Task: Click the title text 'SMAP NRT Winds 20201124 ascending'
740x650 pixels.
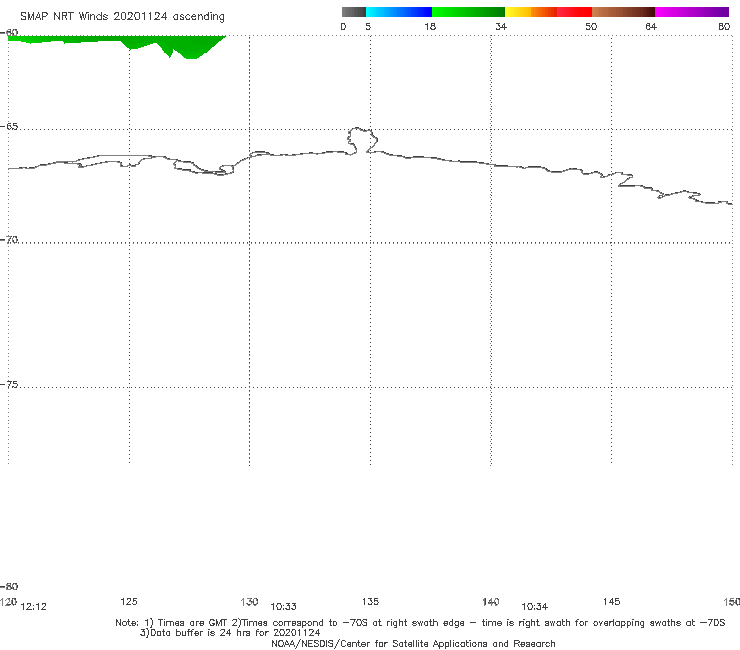Action: 122,17
